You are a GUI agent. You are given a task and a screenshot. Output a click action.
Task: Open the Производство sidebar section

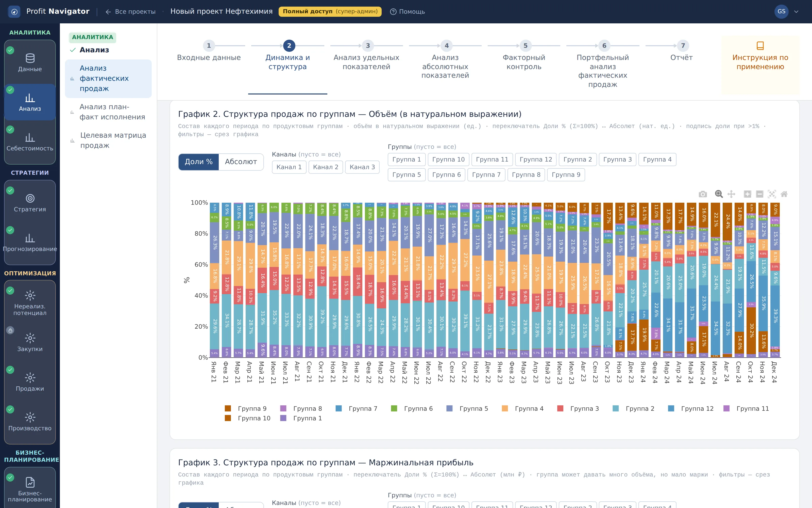point(30,422)
